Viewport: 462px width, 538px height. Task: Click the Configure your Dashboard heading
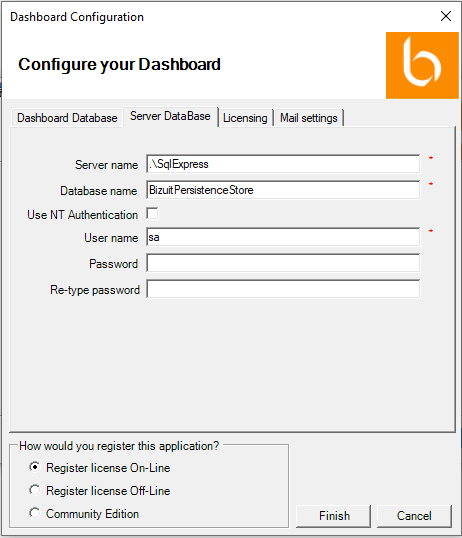click(119, 65)
